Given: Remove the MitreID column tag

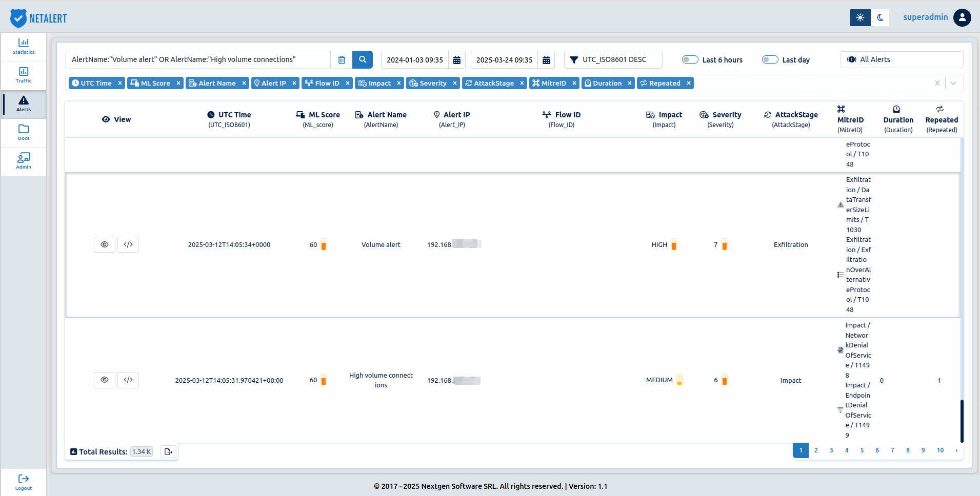Looking at the screenshot, I should click(574, 83).
